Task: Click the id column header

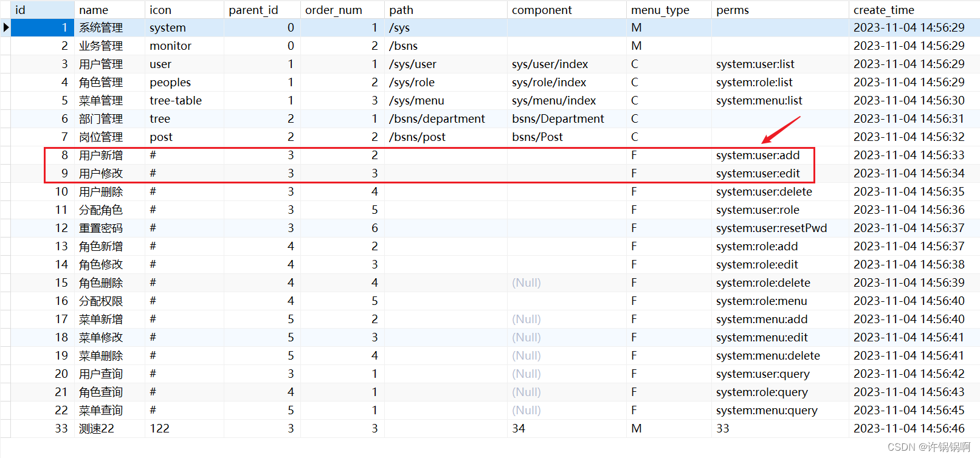Action: [42, 10]
